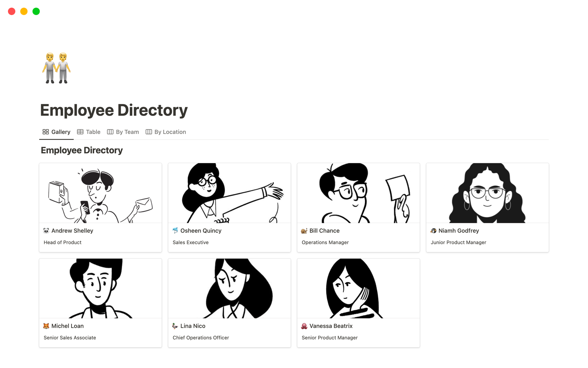Switch to Table view
The height and width of the screenshot is (368, 588).
point(89,132)
